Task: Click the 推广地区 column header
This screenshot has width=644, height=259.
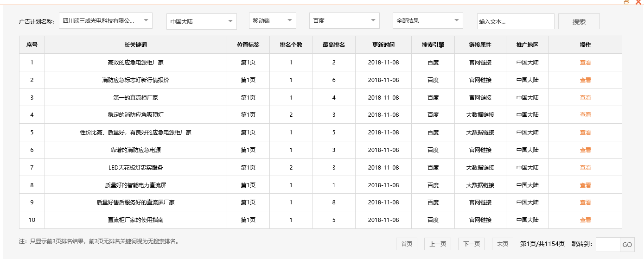Action: (x=528, y=45)
